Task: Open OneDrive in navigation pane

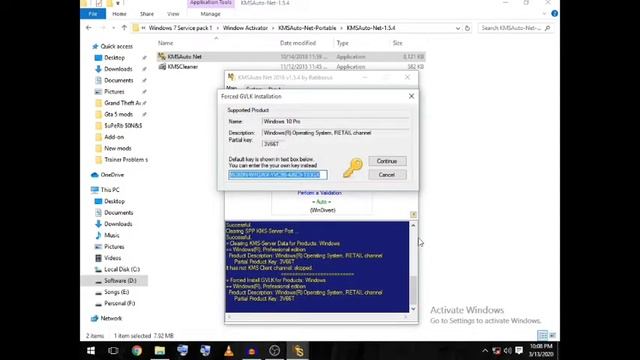Action: [x=112, y=175]
